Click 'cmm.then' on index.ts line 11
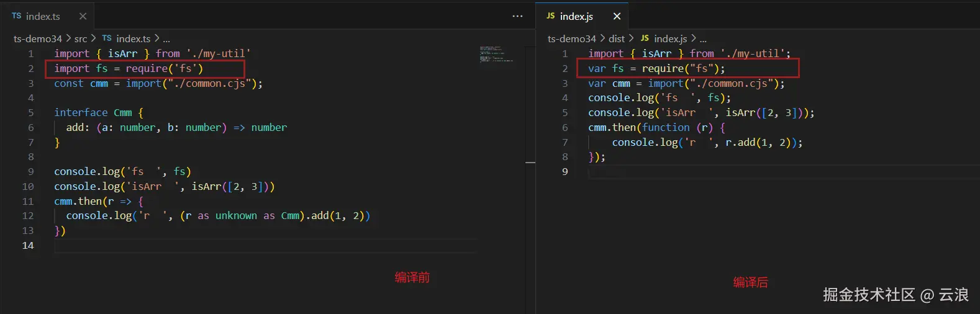980x314 pixels. [78, 201]
